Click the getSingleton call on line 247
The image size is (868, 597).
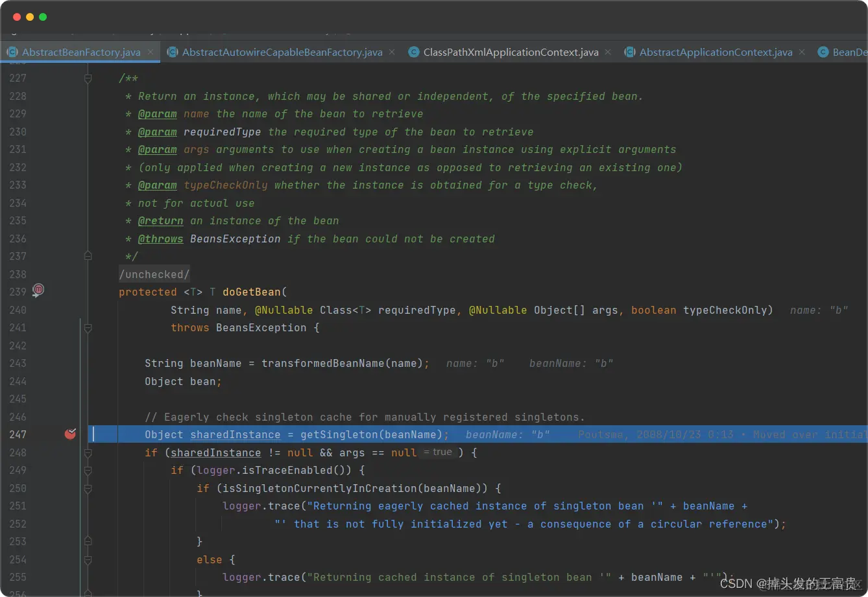(x=339, y=435)
